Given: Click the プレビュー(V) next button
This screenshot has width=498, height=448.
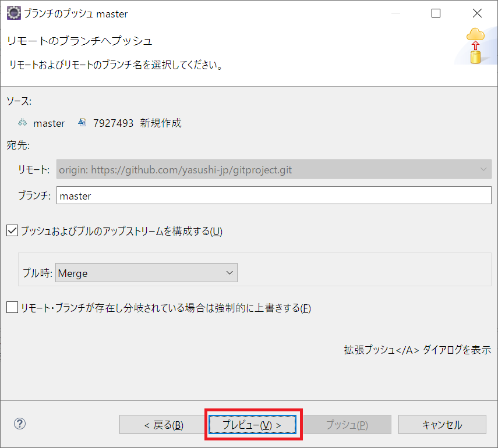Looking at the screenshot, I should pos(252,425).
